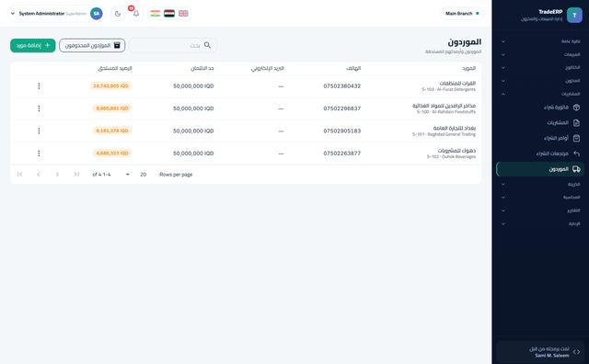Screen dimensions: 589x364
Task: Click orange balance badge in Al-Furat Detergents row
Action: coord(110,85)
